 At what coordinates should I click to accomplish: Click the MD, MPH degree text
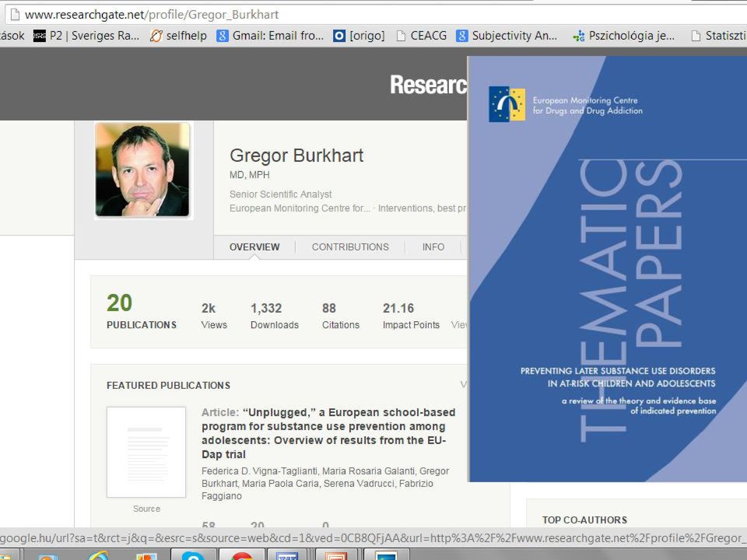click(x=250, y=175)
